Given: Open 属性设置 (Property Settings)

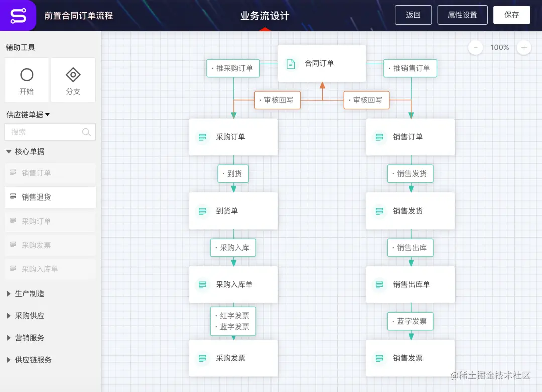Looking at the screenshot, I should click(462, 15).
